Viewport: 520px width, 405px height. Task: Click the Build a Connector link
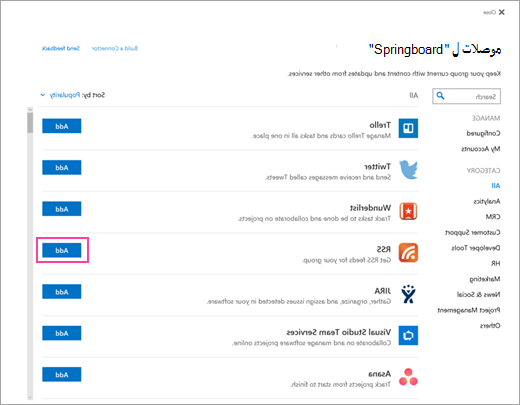[x=115, y=48]
